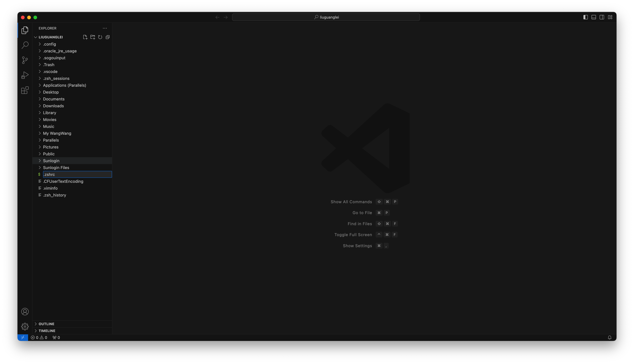Click the Search icon in sidebar
Image resolution: width=634 pixels, height=364 pixels.
click(25, 45)
